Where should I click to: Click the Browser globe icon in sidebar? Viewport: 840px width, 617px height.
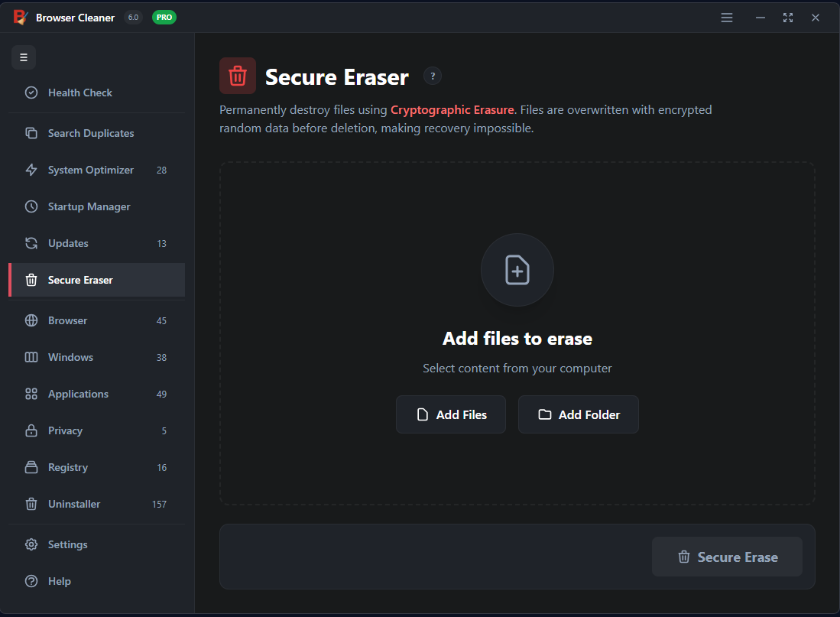tap(31, 320)
